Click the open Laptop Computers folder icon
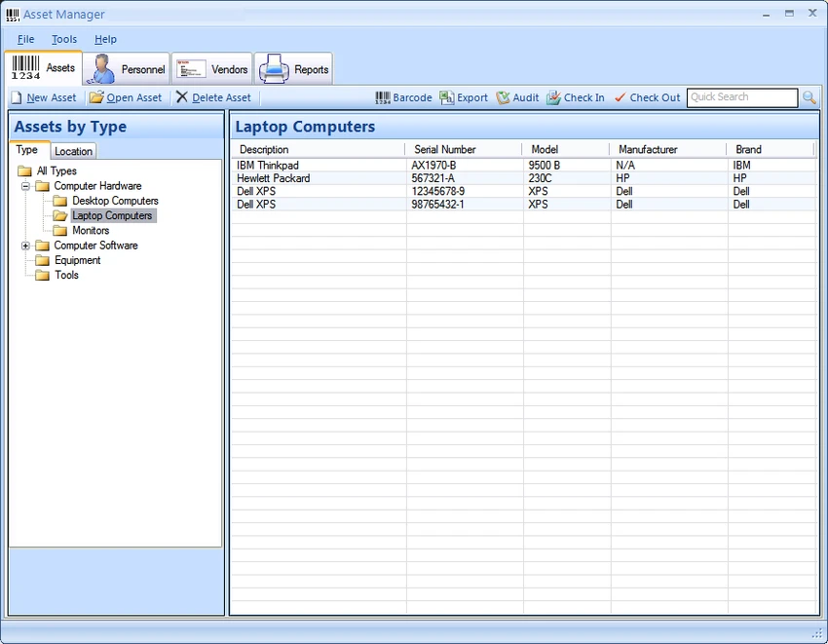The height and width of the screenshot is (644, 828). click(60, 215)
